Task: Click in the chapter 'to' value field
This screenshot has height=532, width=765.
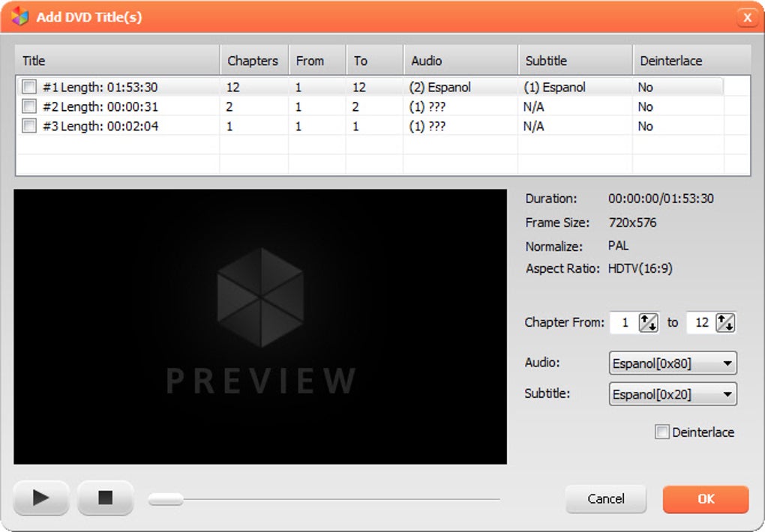Action: [701, 323]
